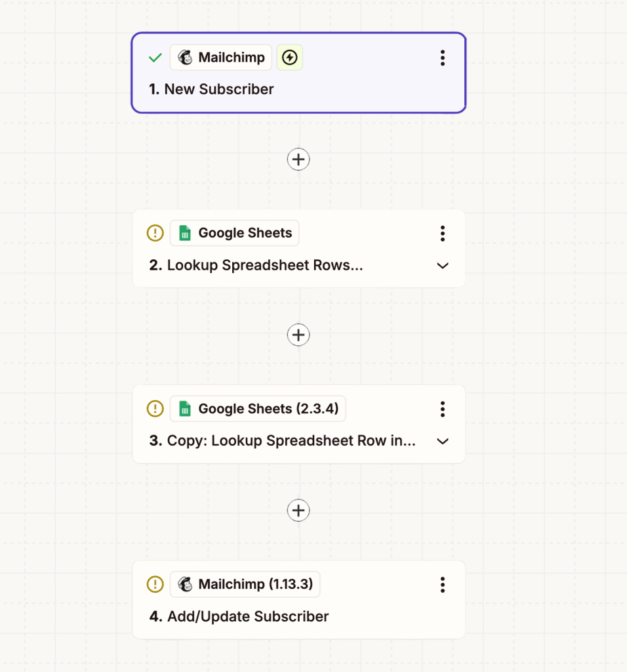Expand the Lookup Spreadsheet Rows step chevron
The width and height of the screenshot is (627, 672).
pyautogui.click(x=443, y=266)
